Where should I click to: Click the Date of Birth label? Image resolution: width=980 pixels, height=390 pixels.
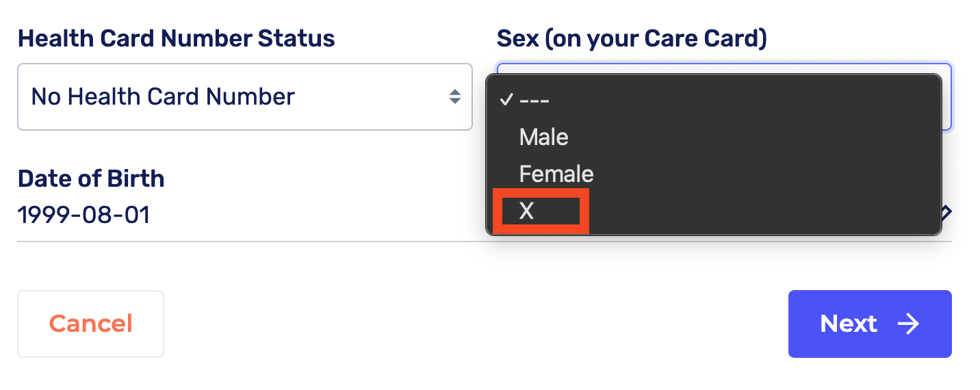[91, 179]
